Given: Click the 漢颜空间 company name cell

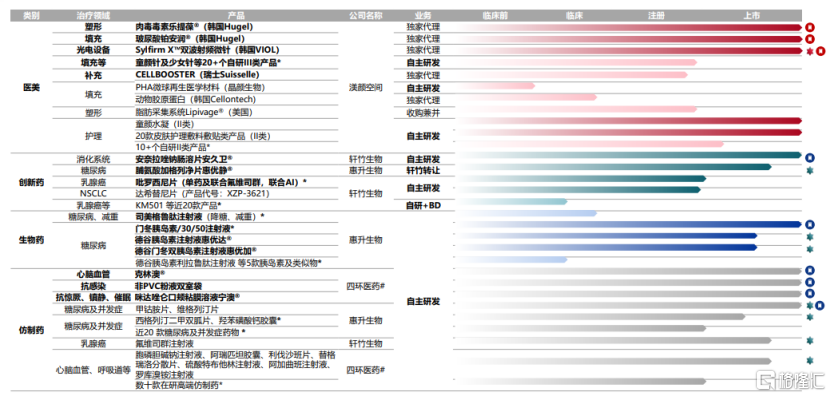Looking at the screenshot, I should pos(366,87).
